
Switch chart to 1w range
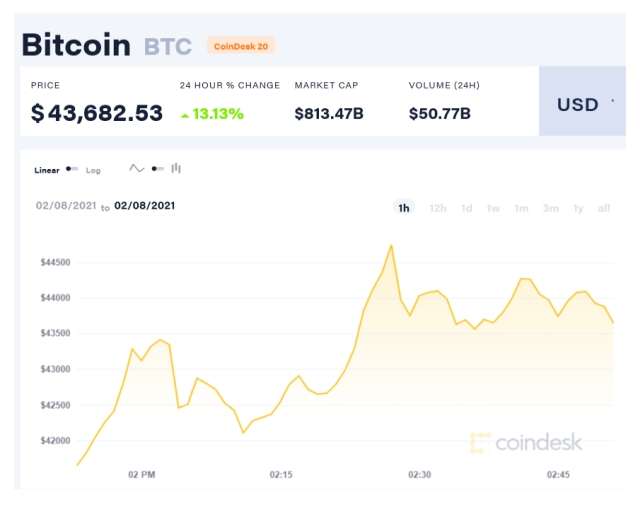click(x=493, y=208)
